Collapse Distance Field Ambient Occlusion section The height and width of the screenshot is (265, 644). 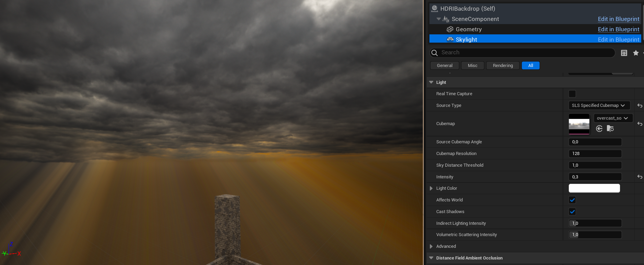coord(431,258)
